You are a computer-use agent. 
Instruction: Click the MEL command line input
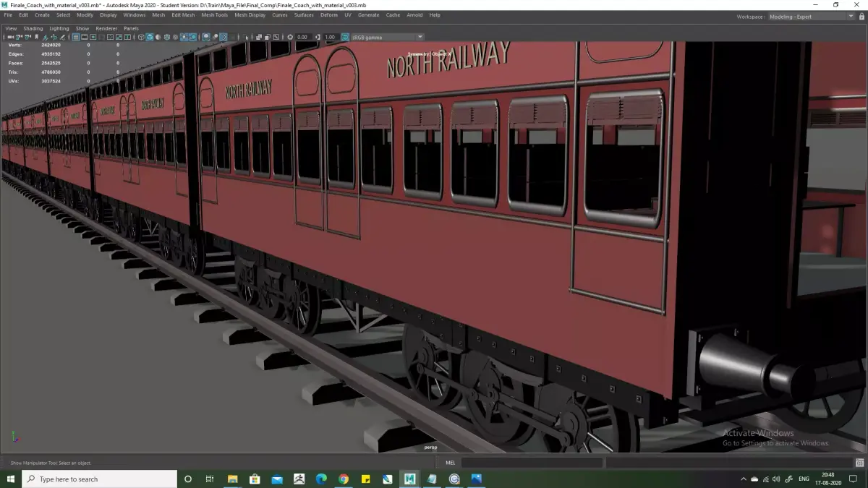532,463
